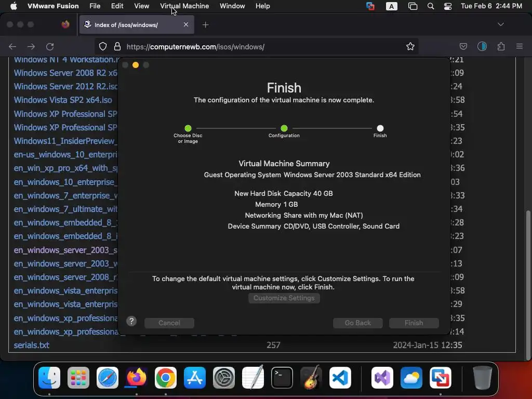Open Control Center in menu bar

coord(448,6)
